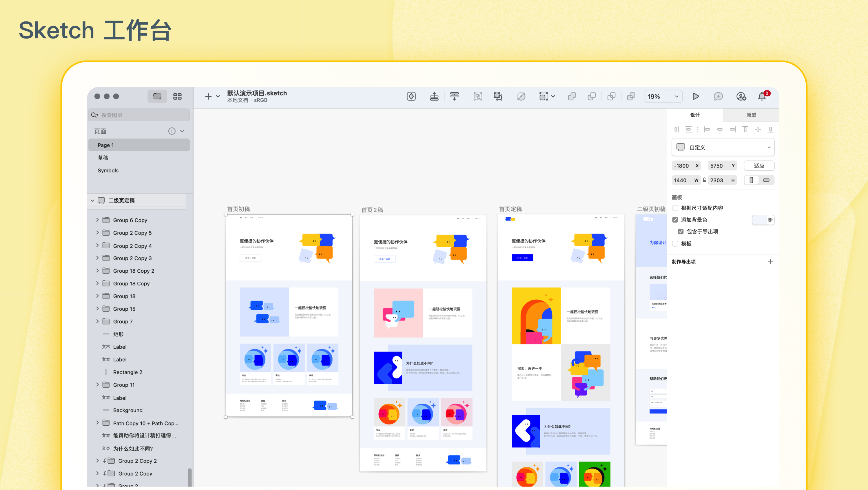Switch to the 设计 tab
868x490 pixels.
pyautogui.click(x=695, y=115)
